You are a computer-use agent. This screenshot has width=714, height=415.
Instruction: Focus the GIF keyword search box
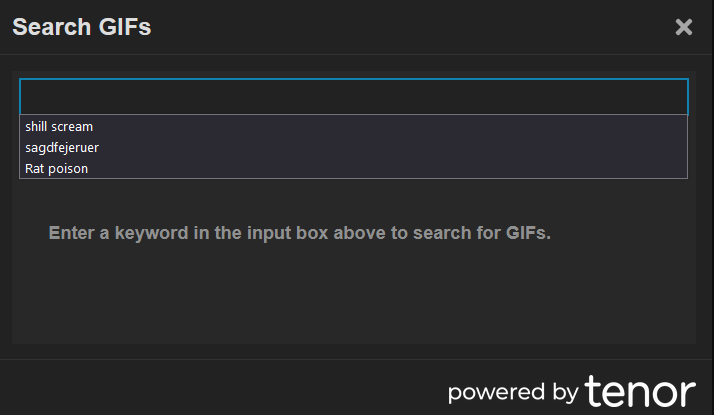coord(354,97)
